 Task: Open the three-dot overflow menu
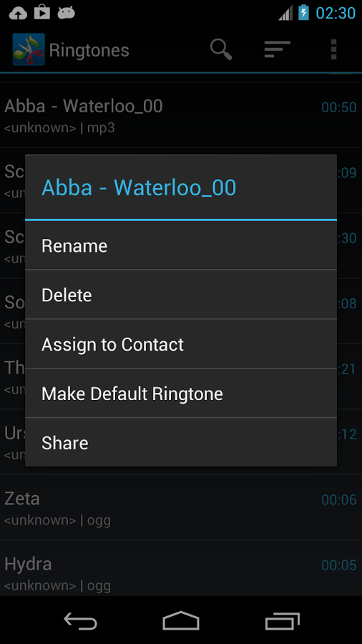tap(333, 49)
